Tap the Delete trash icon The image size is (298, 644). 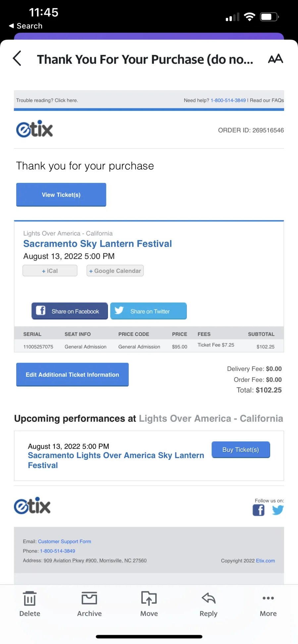(30, 604)
